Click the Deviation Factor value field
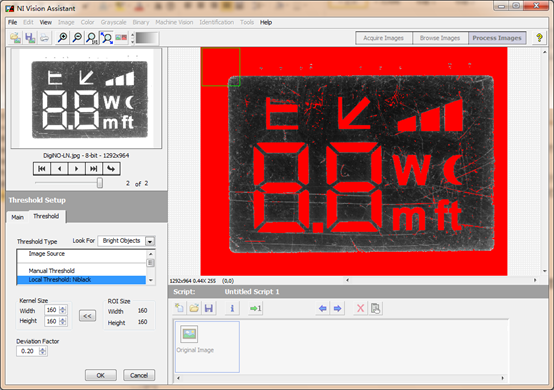The image size is (554, 390). tap(28, 351)
